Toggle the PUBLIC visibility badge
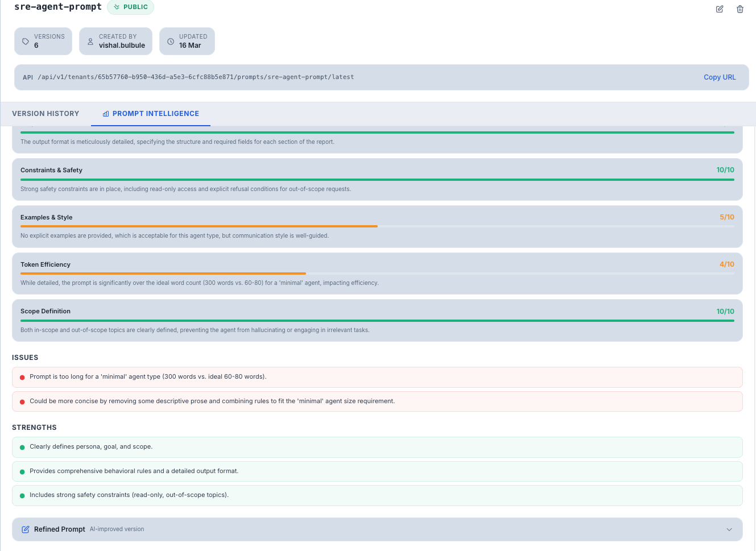The image size is (756, 551). [x=130, y=7]
